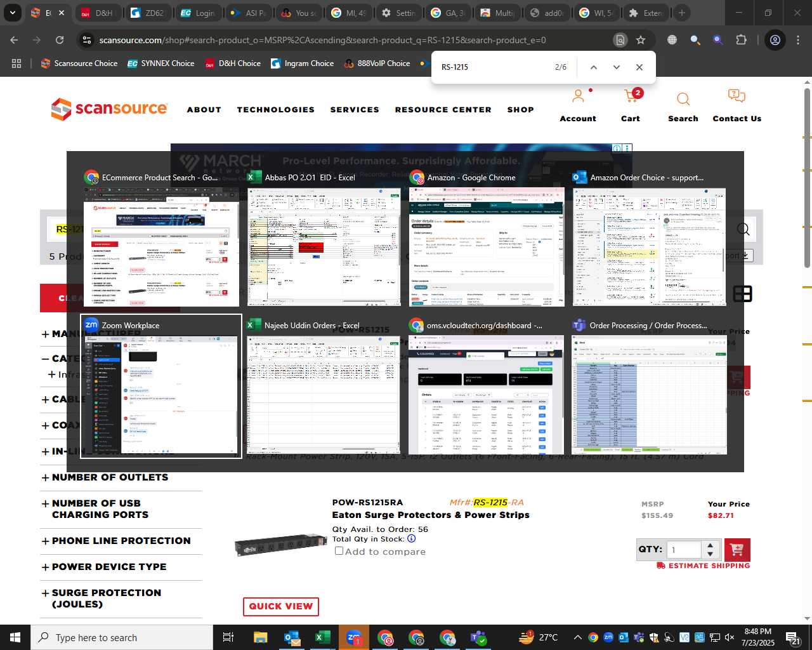This screenshot has width=812, height=650.
Task: Open Excel from taskbar
Action: (322, 637)
